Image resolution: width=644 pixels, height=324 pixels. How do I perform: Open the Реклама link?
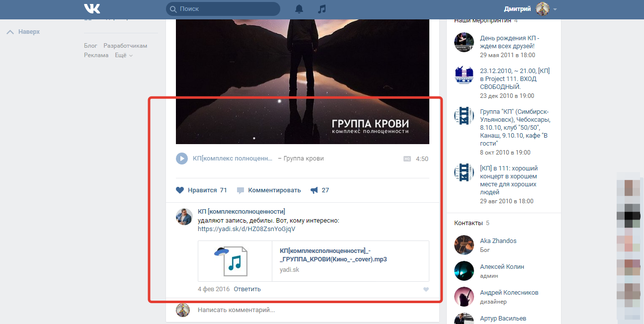pyautogui.click(x=96, y=55)
